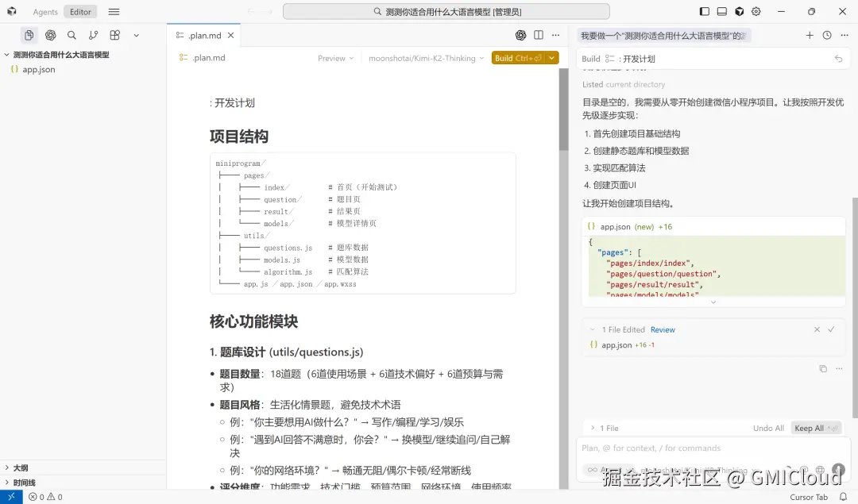Select the chat tab in AI pane
The width and height of the screenshot is (858, 504).
[x=663, y=36]
